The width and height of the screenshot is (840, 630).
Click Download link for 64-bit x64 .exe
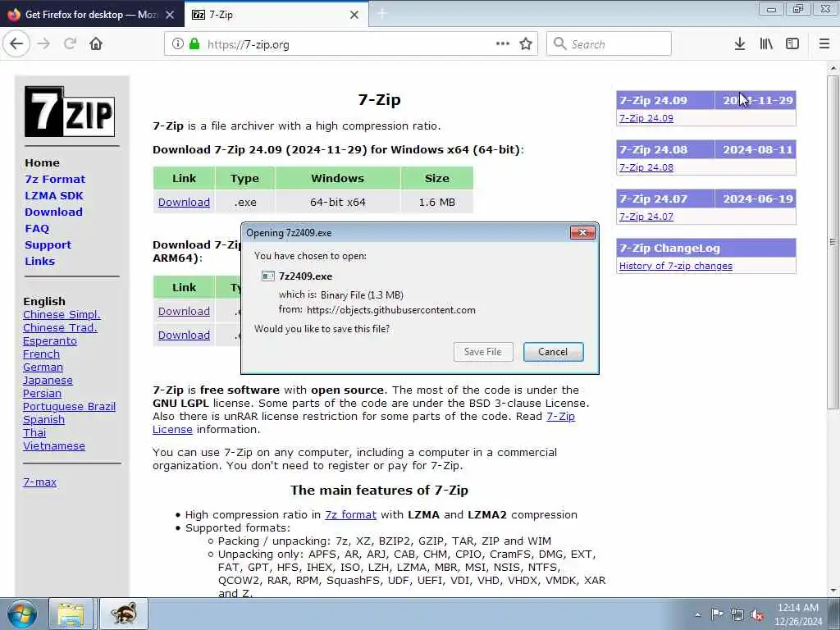[x=184, y=202]
